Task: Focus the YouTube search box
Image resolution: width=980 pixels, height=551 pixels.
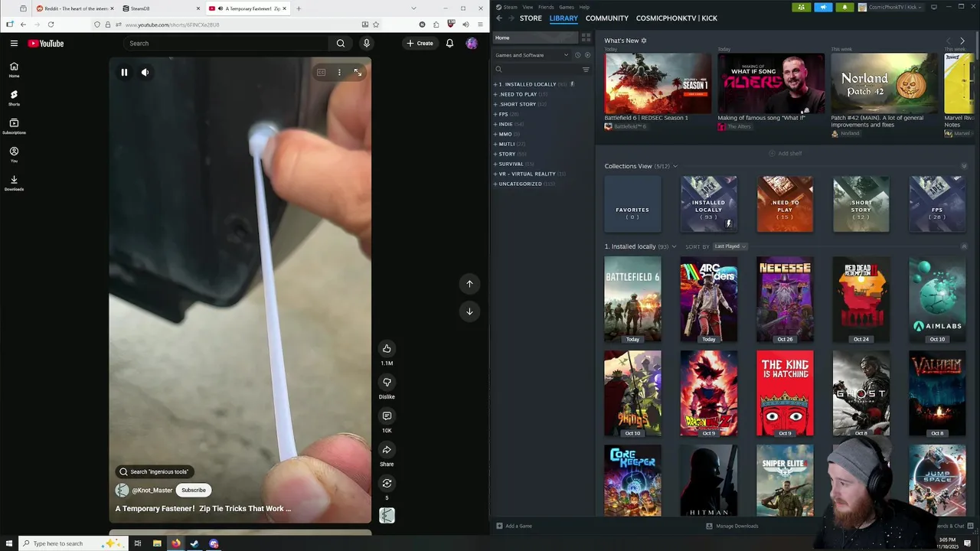Action: (226, 44)
